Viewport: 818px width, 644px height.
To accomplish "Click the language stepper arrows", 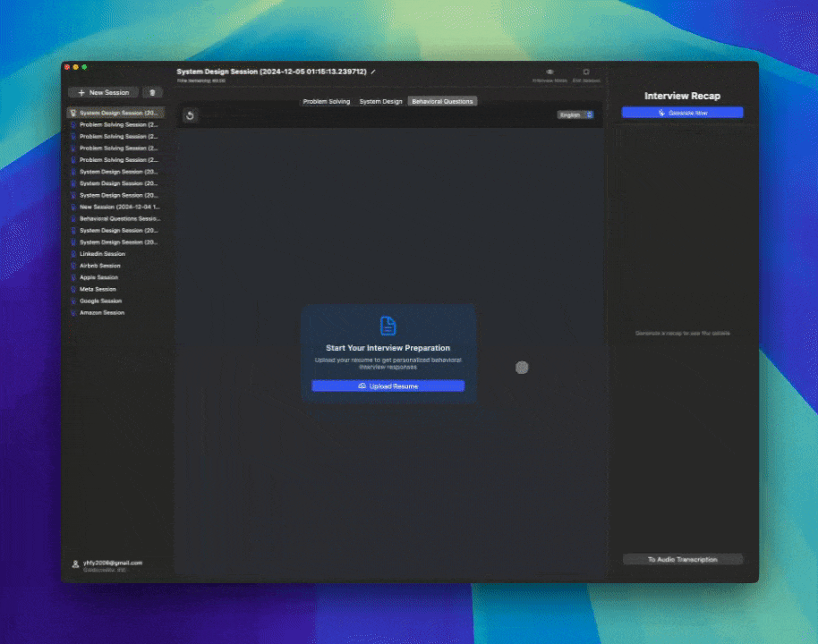I will [588, 115].
